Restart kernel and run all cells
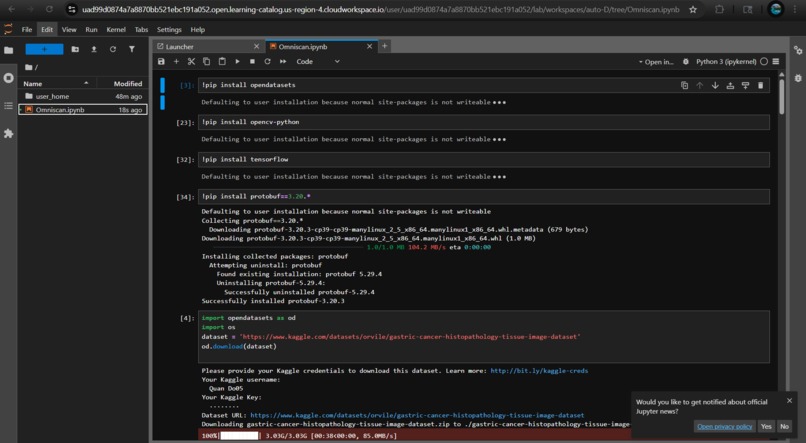The height and width of the screenshot is (443, 806). [283, 61]
